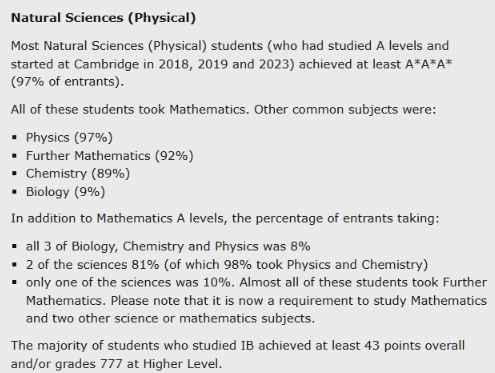Viewport: 495px width, 373px height.
Task: Click the Biology (9%) list entry
Action: (65, 192)
